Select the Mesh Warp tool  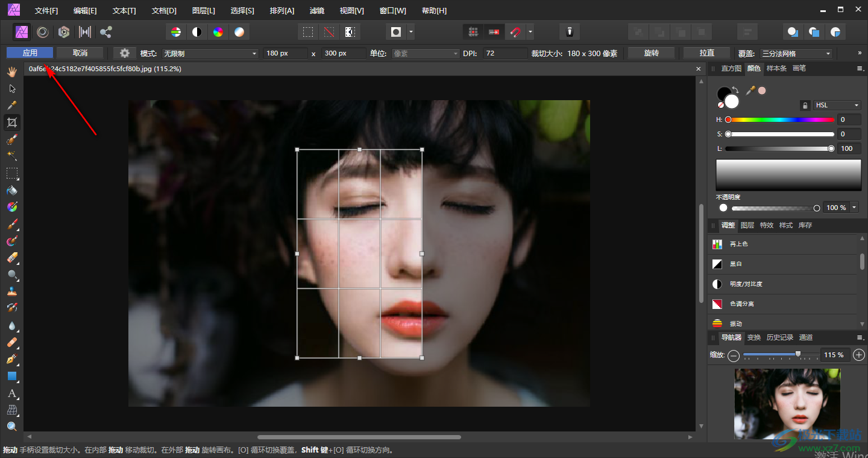click(11, 410)
